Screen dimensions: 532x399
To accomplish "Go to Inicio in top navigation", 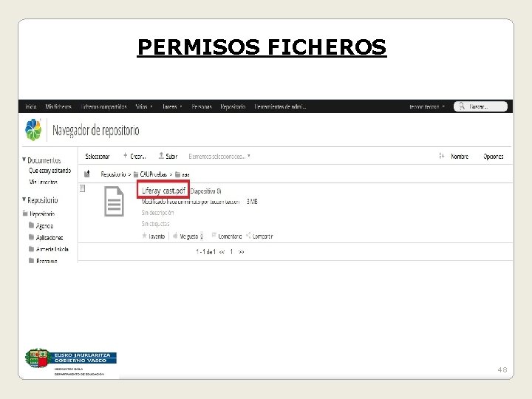I will pyautogui.click(x=31, y=106).
